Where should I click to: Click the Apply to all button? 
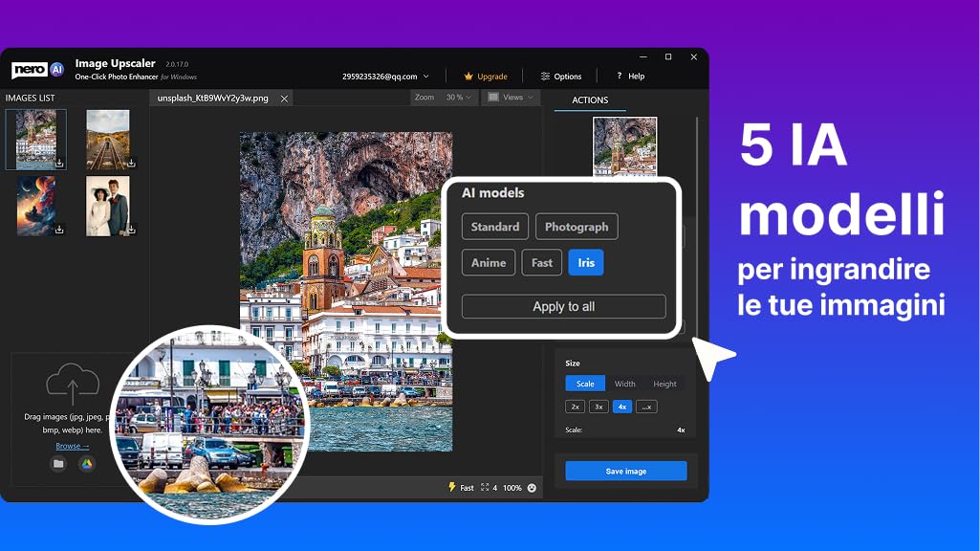(564, 306)
